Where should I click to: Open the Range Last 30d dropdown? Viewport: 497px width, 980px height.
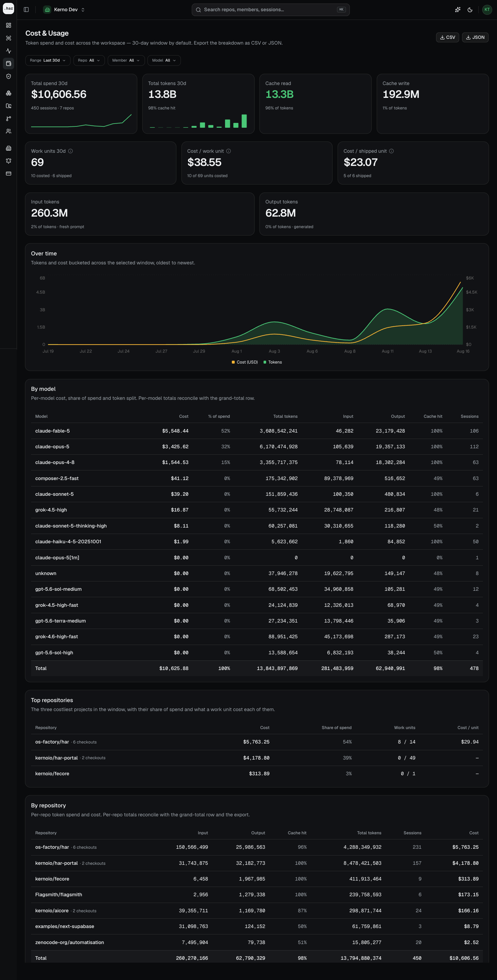click(x=47, y=61)
